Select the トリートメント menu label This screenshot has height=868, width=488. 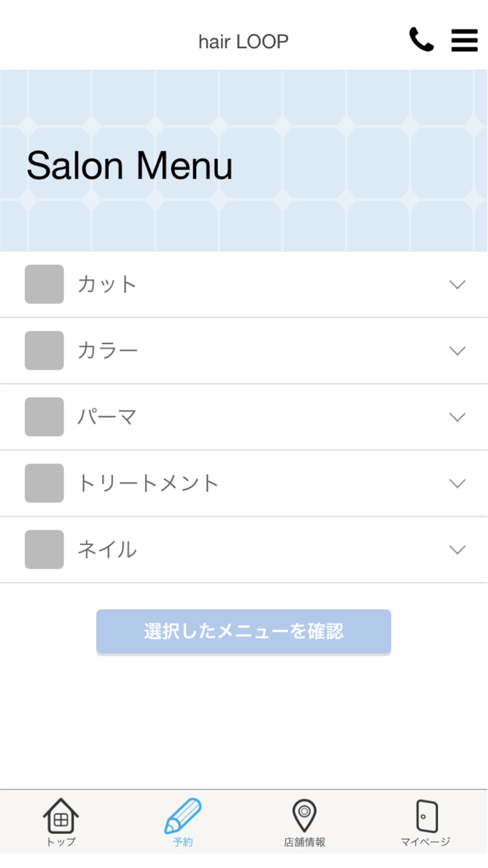pos(148,483)
